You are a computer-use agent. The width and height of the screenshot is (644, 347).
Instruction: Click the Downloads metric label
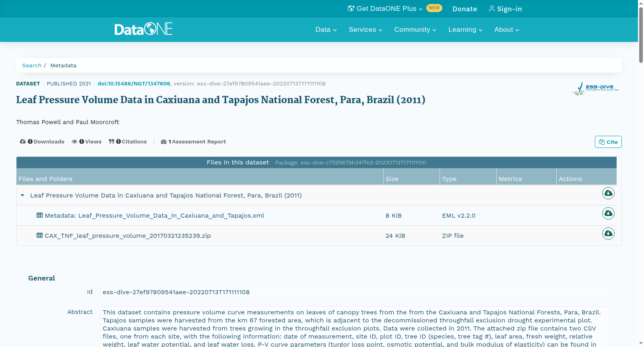[49, 141]
